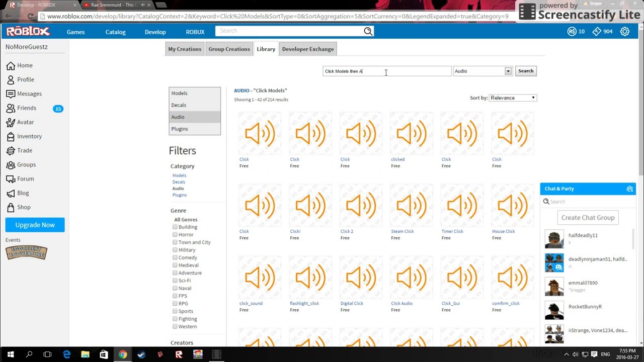Open the Sort by Relevance dropdown
644x362 pixels.
click(x=513, y=98)
